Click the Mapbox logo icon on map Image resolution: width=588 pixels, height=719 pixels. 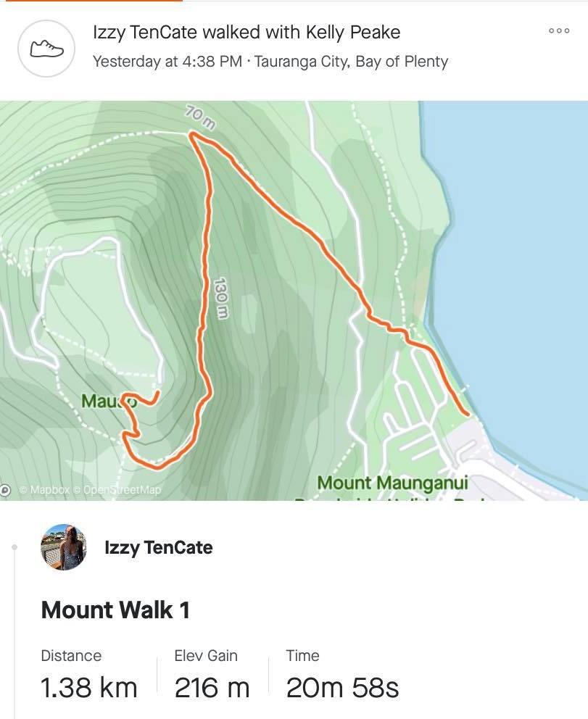pyautogui.click(x=6, y=490)
